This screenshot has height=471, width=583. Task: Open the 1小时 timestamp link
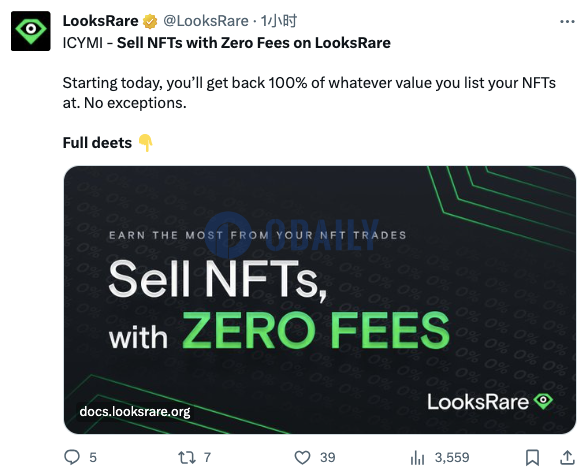[x=278, y=21]
